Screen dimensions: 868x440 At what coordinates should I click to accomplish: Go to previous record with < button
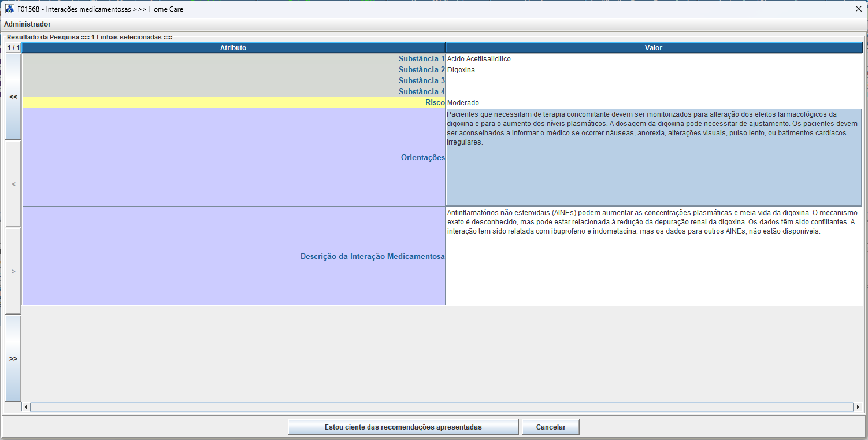point(13,184)
